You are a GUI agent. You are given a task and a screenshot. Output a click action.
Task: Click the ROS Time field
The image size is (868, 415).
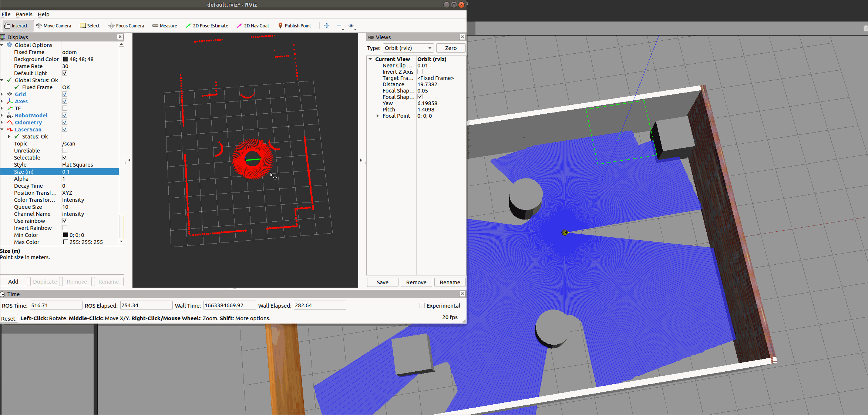pyautogui.click(x=56, y=305)
